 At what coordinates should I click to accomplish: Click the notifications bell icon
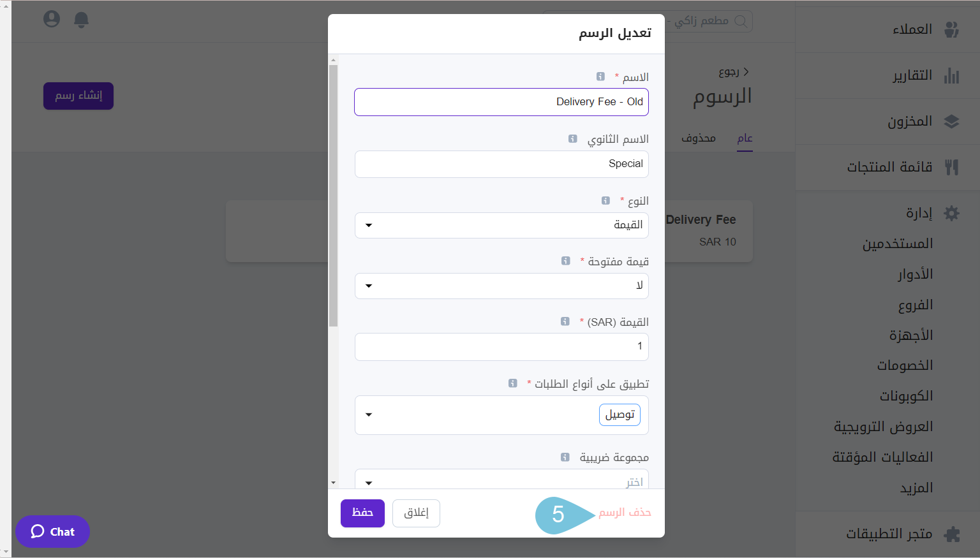pyautogui.click(x=81, y=20)
